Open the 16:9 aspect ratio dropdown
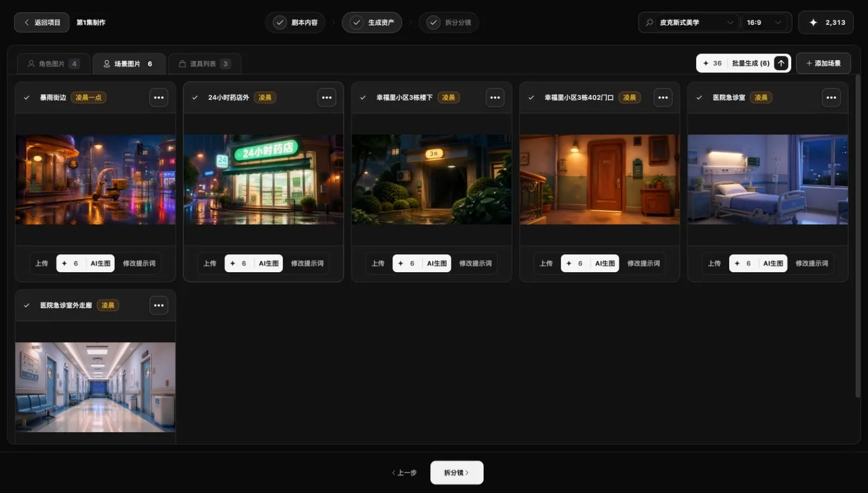The height and width of the screenshot is (493, 868). [766, 22]
